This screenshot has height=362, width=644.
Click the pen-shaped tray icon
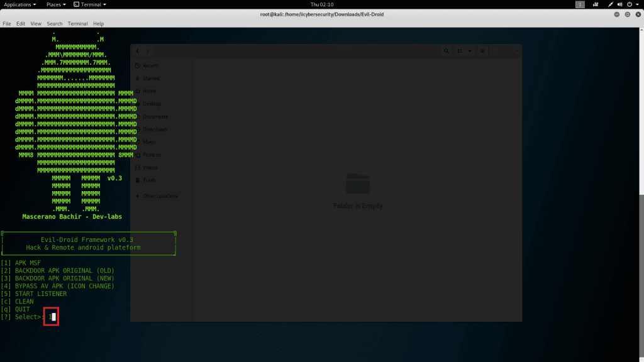(x=611, y=4)
